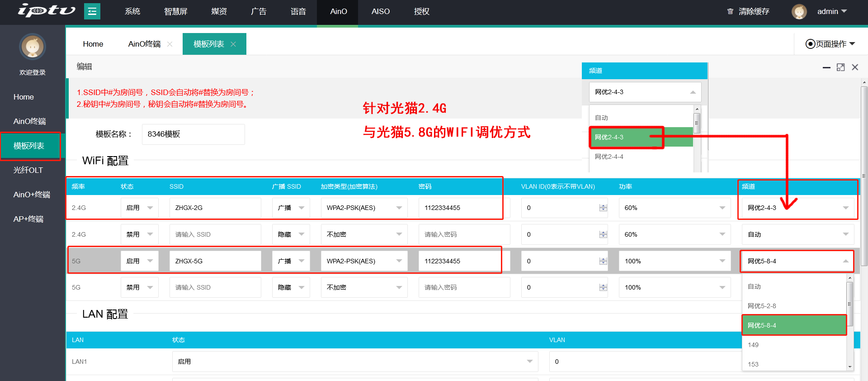Open 页面操作 dropdown menu
Screen dimensions: 868x381
pyautogui.click(x=830, y=44)
